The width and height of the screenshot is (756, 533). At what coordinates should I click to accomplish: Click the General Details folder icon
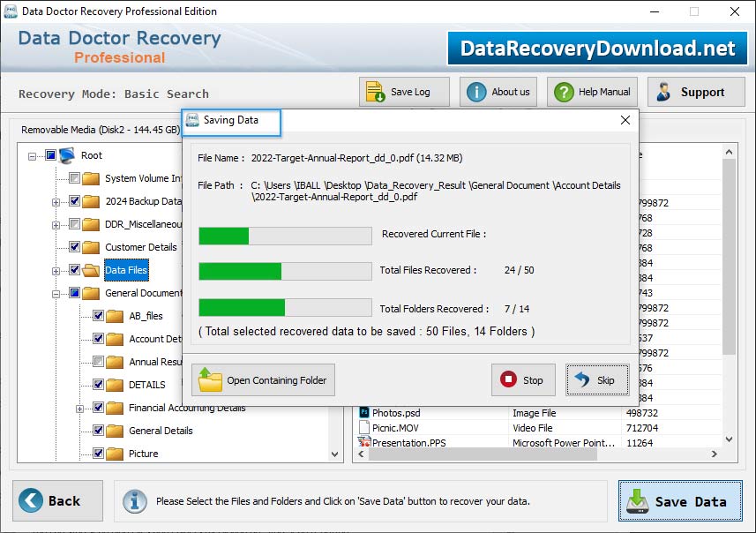115,431
